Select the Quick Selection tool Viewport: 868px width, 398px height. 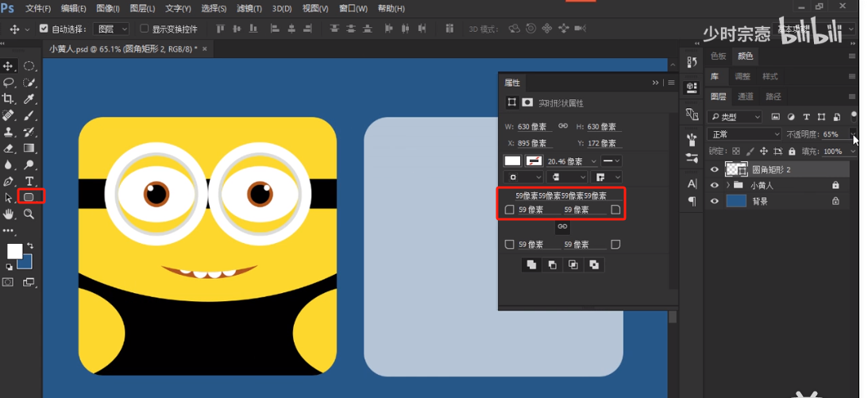coord(29,83)
